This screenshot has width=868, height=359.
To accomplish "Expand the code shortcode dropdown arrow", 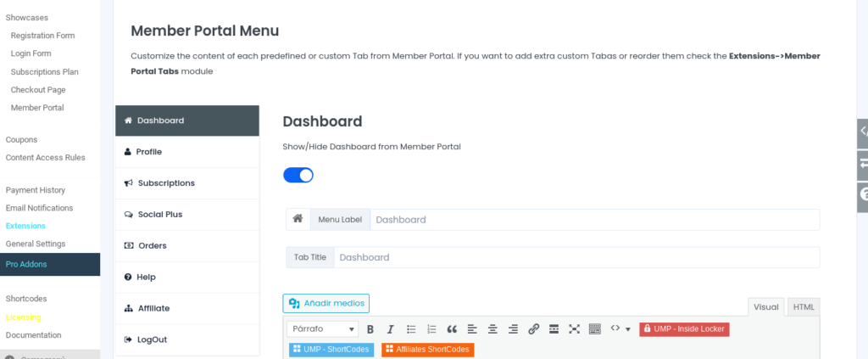I will click(628, 329).
